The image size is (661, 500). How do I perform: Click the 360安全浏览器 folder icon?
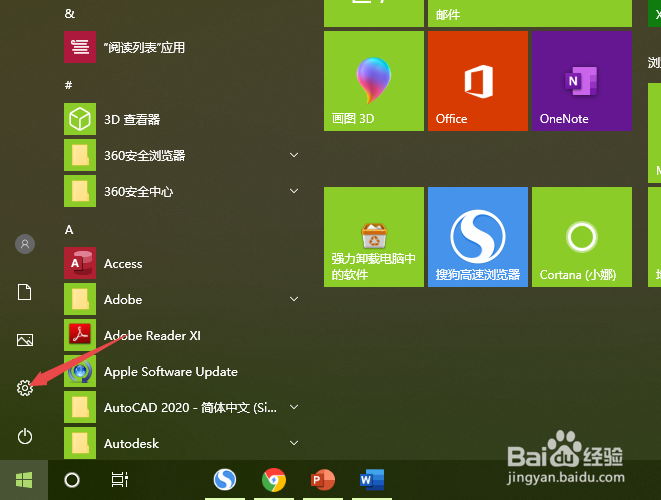(x=80, y=155)
